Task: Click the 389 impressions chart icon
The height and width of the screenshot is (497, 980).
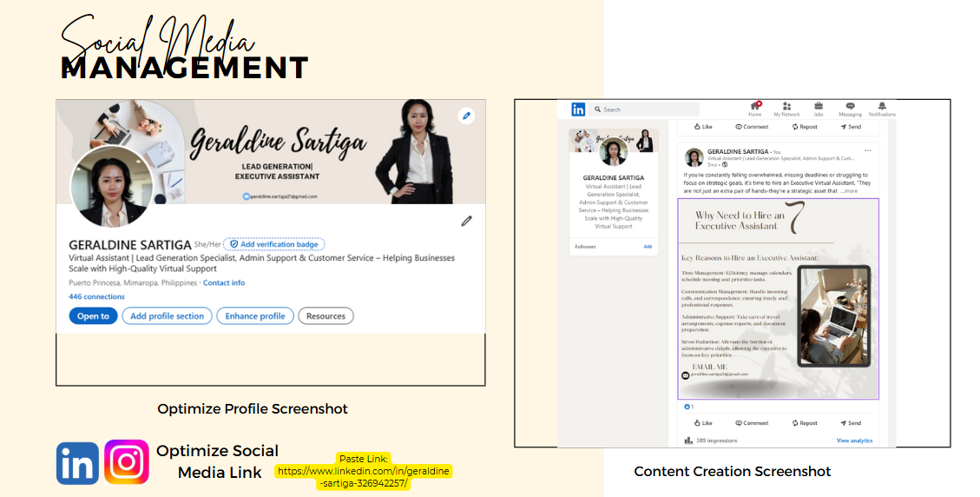Action: (688, 441)
